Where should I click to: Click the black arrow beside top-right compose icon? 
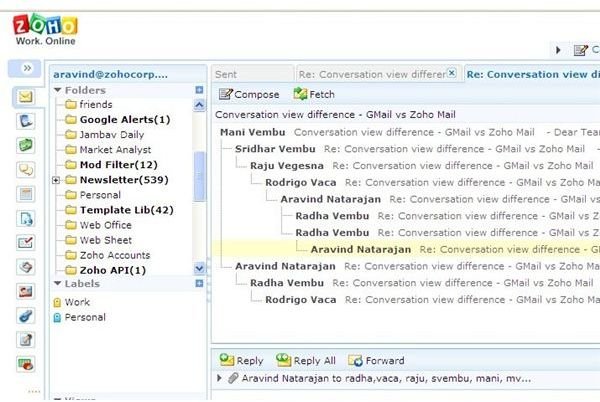pos(558,50)
